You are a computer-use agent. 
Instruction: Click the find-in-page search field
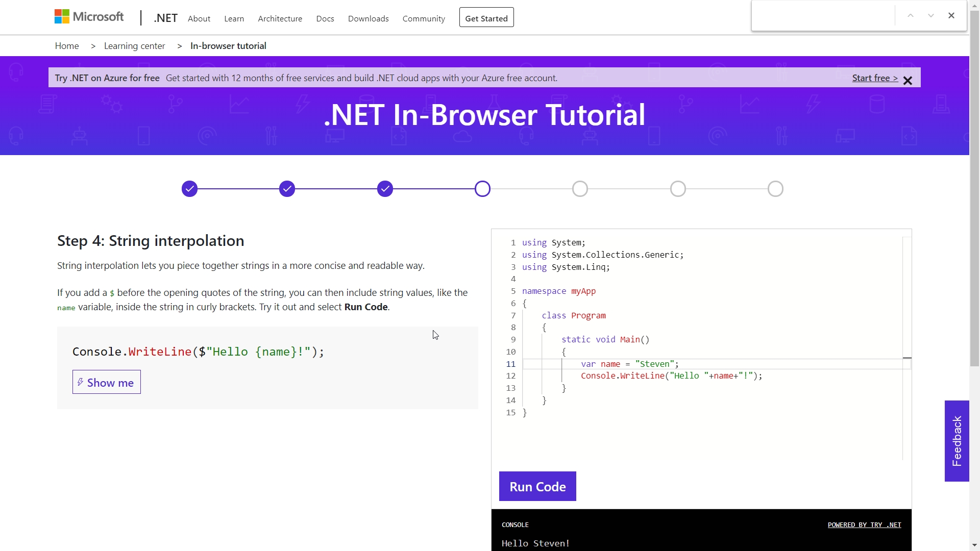click(823, 16)
